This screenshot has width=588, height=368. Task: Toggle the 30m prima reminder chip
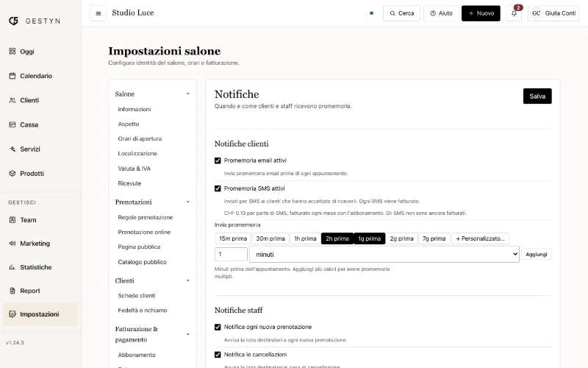[x=270, y=238]
